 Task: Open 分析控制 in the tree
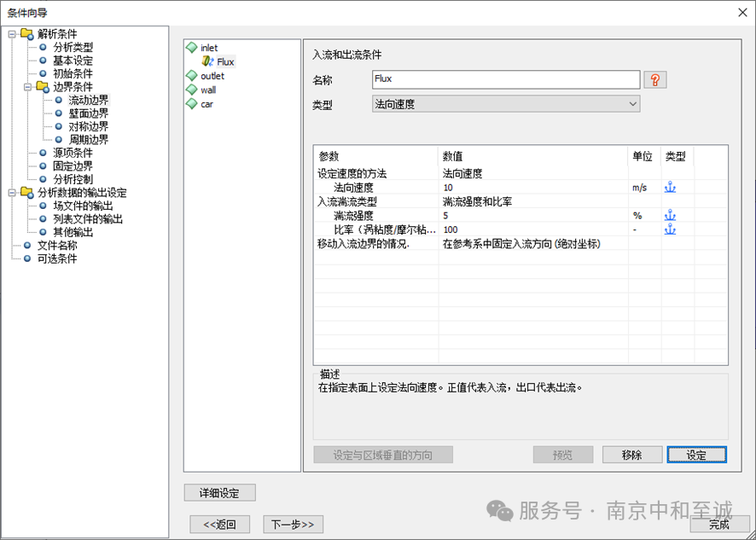click(x=73, y=179)
